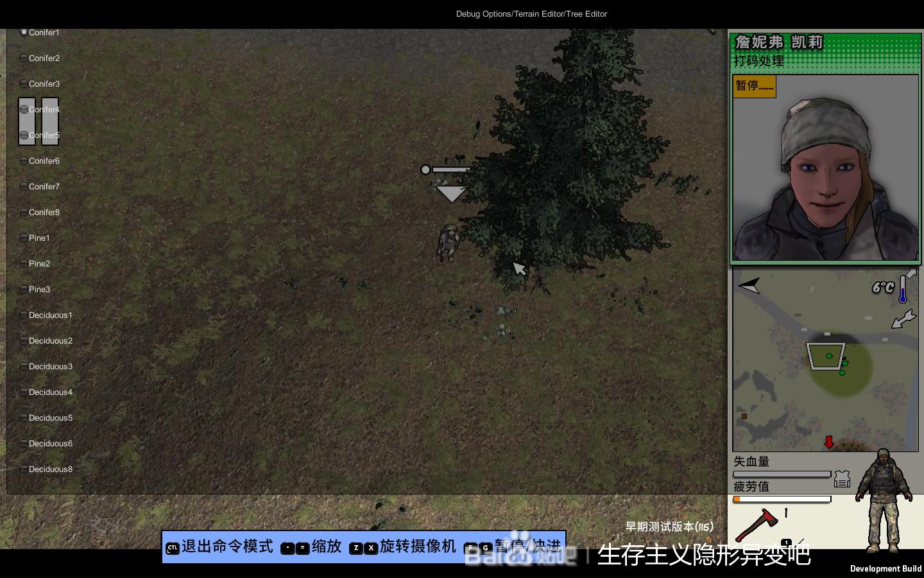Click the round handle beside the tree
Image resolution: width=924 pixels, height=578 pixels.
(425, 170)
